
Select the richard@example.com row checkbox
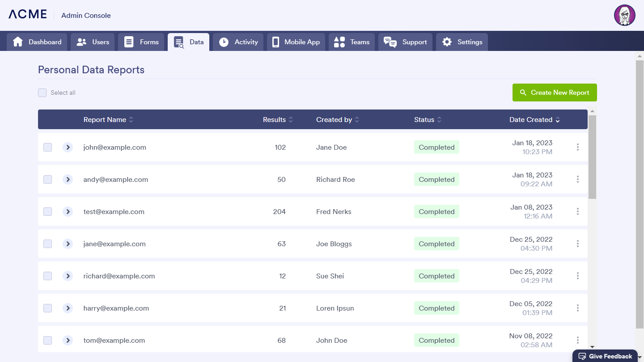[x=48, y=276]
